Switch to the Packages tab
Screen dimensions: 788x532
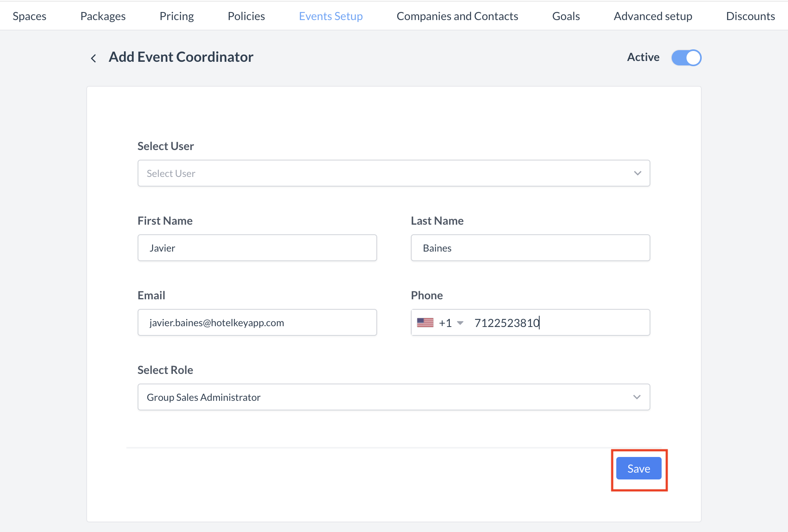(103, 16)
